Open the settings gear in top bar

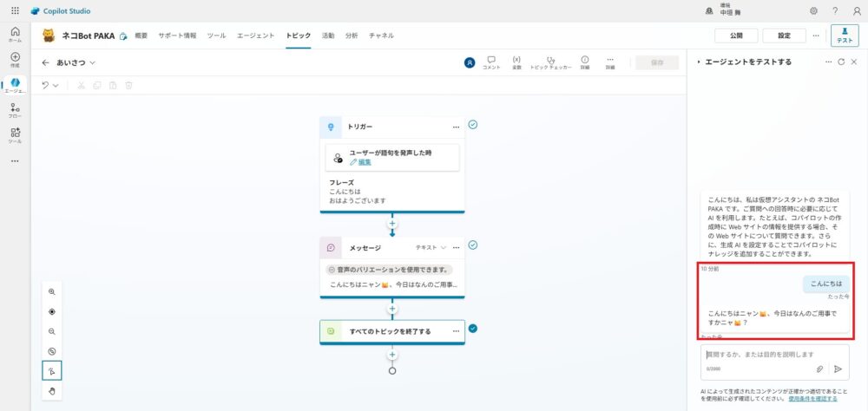[813, 10]
